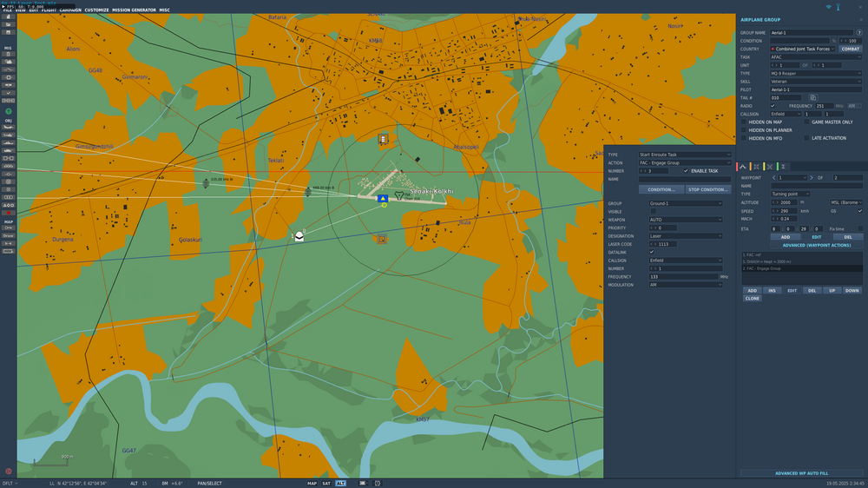
Task: Open the TASK dropdown showing AFAC
Action: (816, 57)
